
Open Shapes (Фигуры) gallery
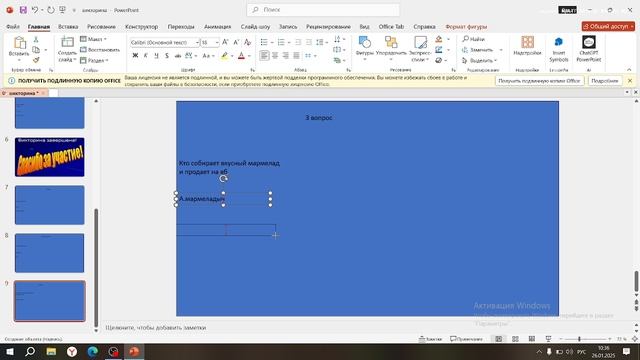click(364, 48)
